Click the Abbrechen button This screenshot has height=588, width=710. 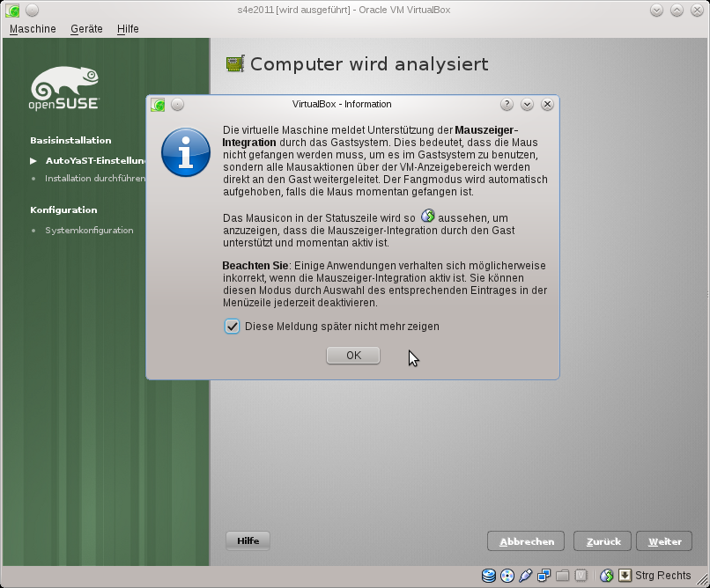click(x=526, y=541)
